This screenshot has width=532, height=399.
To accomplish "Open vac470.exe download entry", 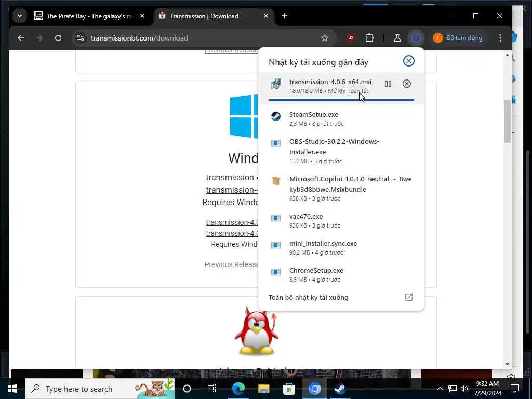I will [x=341, y=220].
